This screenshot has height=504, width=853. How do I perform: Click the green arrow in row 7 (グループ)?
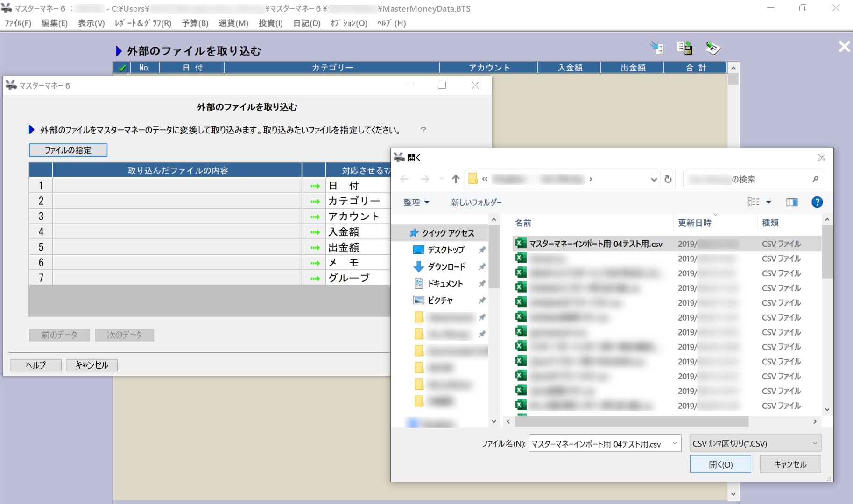(x=315, y=278)
